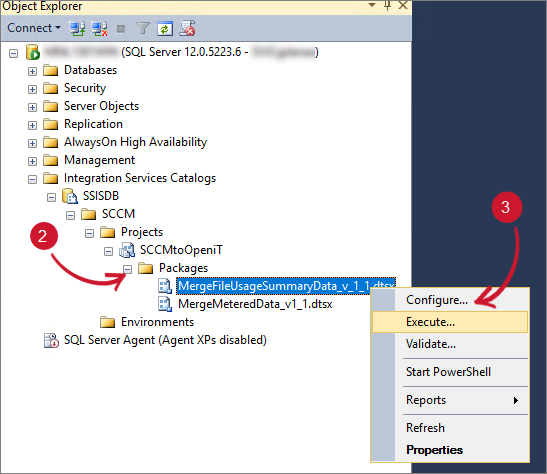Click the SQL Server Agent icon

(51, 340)
